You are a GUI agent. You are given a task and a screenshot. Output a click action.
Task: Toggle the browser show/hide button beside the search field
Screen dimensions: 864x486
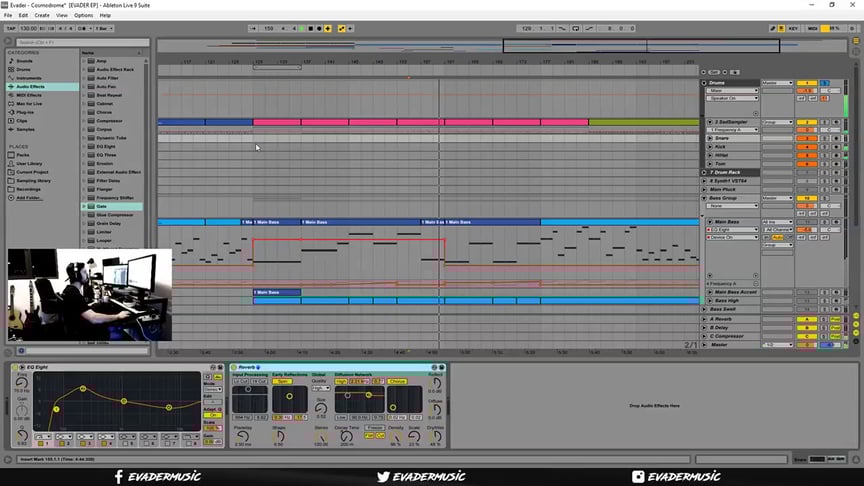8,42
